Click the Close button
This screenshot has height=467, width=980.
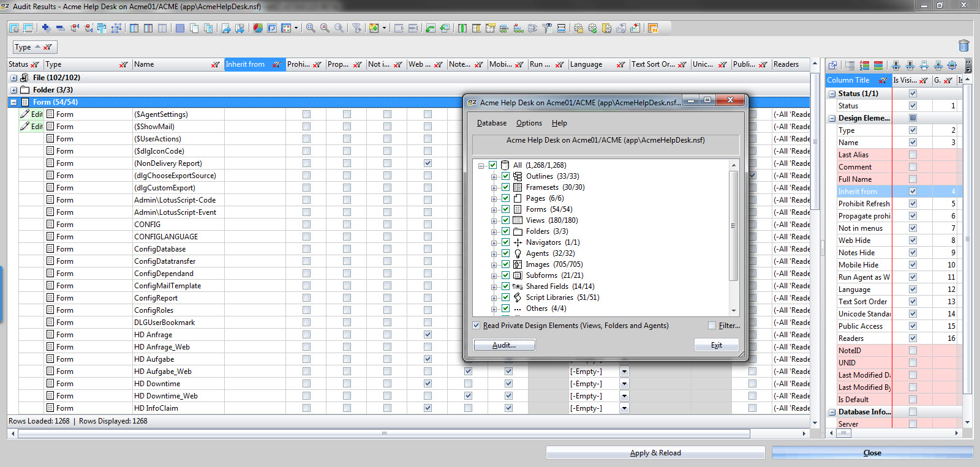click(x=872, y=453)
